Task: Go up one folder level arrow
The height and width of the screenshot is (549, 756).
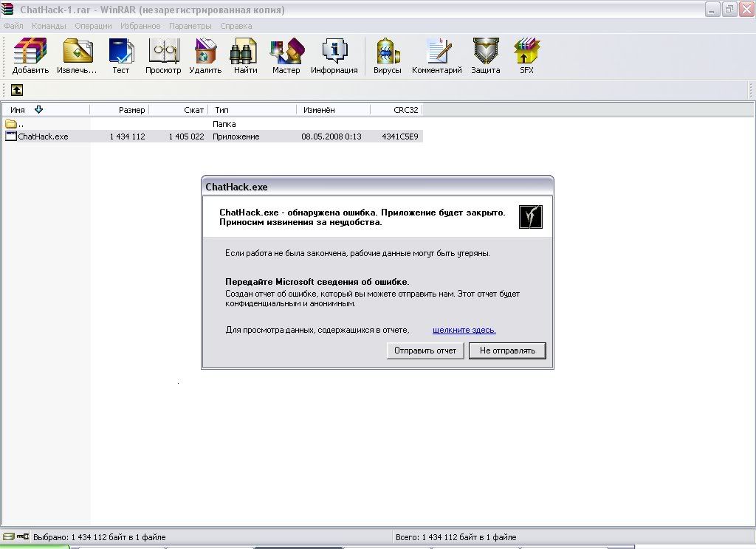Action: point(17,90)
